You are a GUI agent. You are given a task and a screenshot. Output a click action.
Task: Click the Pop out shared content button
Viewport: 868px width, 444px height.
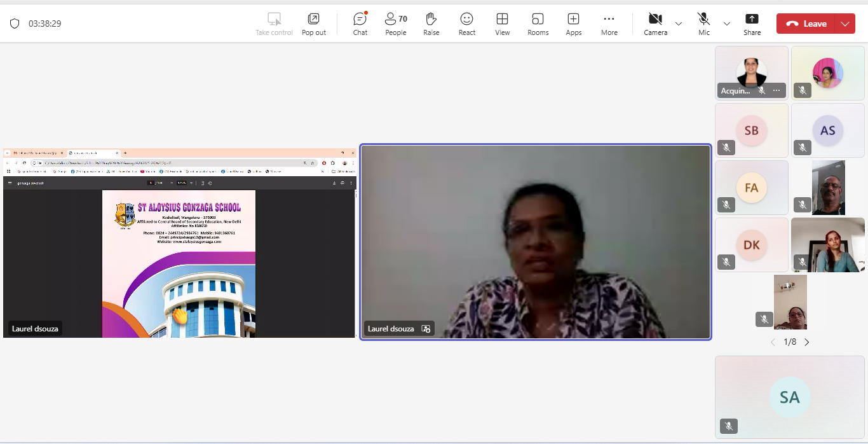pyautogui.click(x=314, y=24)
